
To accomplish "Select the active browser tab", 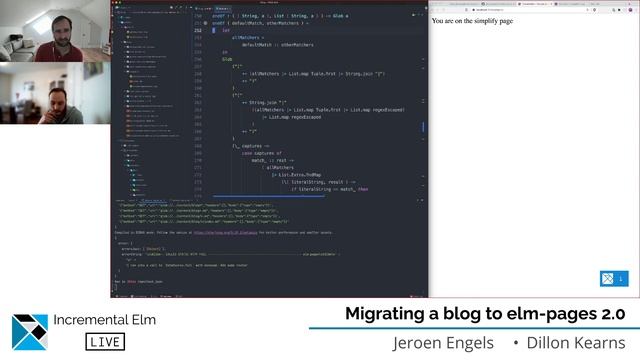I will point(535,4).
